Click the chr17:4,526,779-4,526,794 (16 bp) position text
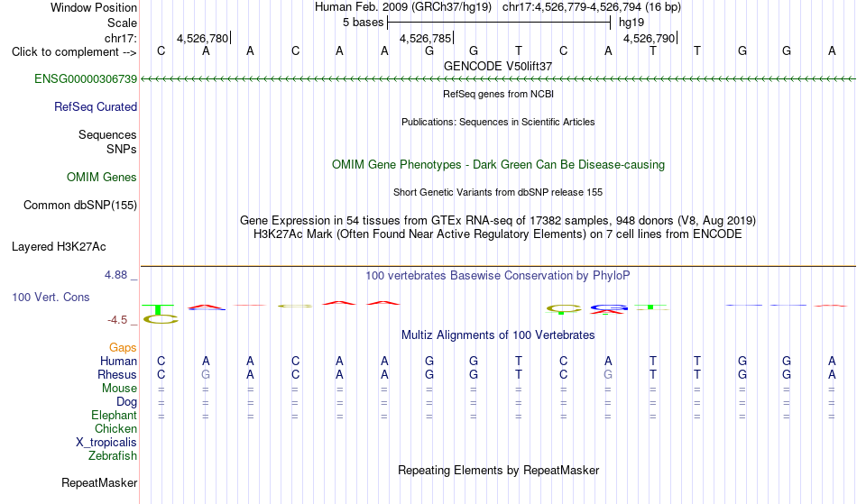The height and width of the screenshot is (504, 857). (x=592, y=7)
